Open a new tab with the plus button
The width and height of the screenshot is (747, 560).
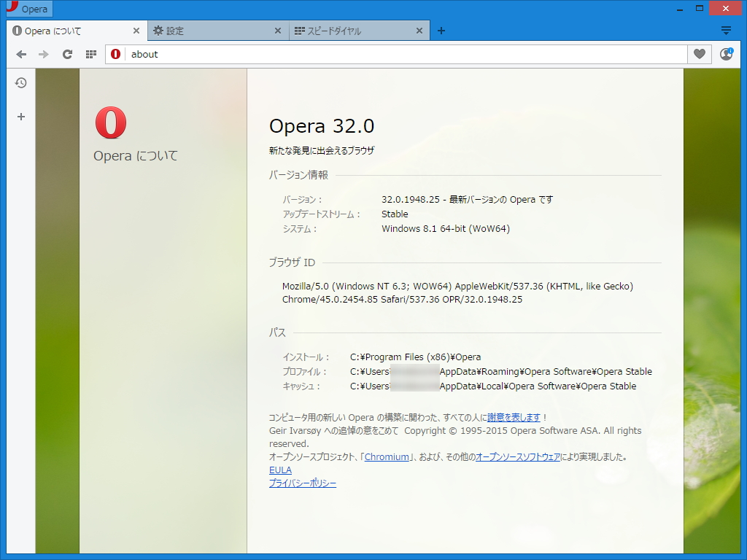coord(441,31)
